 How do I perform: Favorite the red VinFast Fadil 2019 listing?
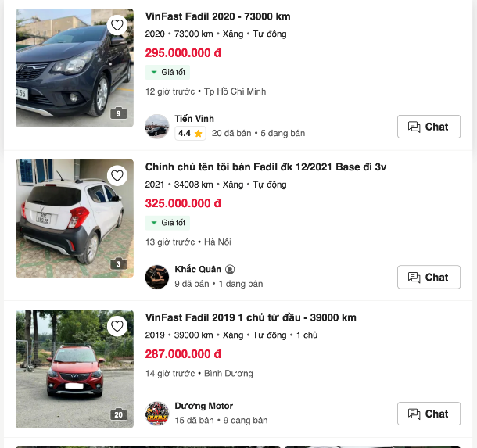117,326
